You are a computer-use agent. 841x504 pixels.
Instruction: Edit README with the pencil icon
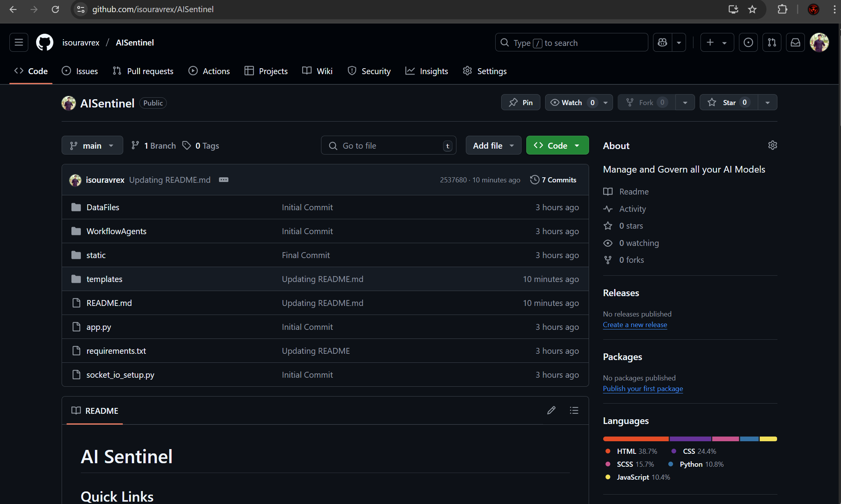(x=551, y=410)
